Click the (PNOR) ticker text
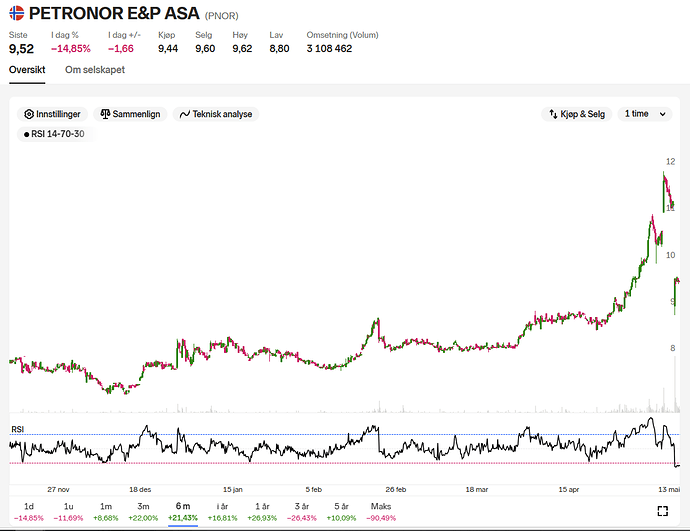690x531 pixels. pyautogui.click(x=221, y=16)
